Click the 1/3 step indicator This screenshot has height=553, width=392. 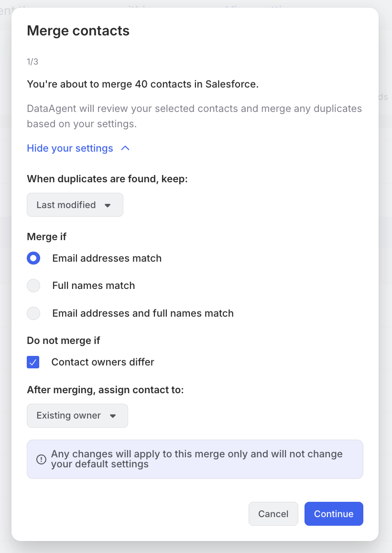(x=33, y=61)
